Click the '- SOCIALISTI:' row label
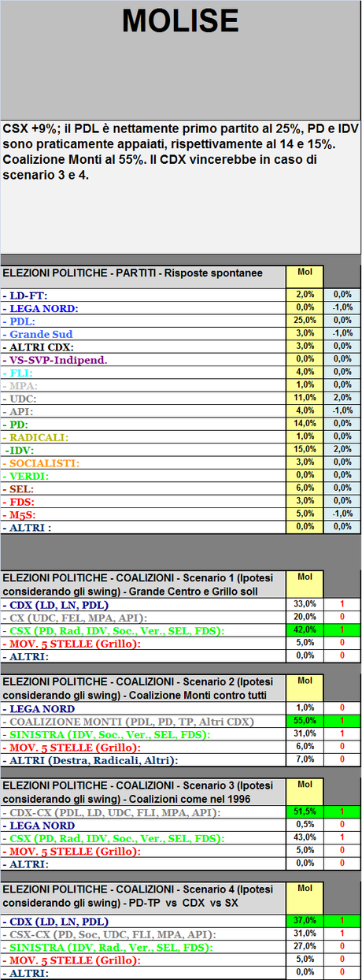 click(142, 463)
